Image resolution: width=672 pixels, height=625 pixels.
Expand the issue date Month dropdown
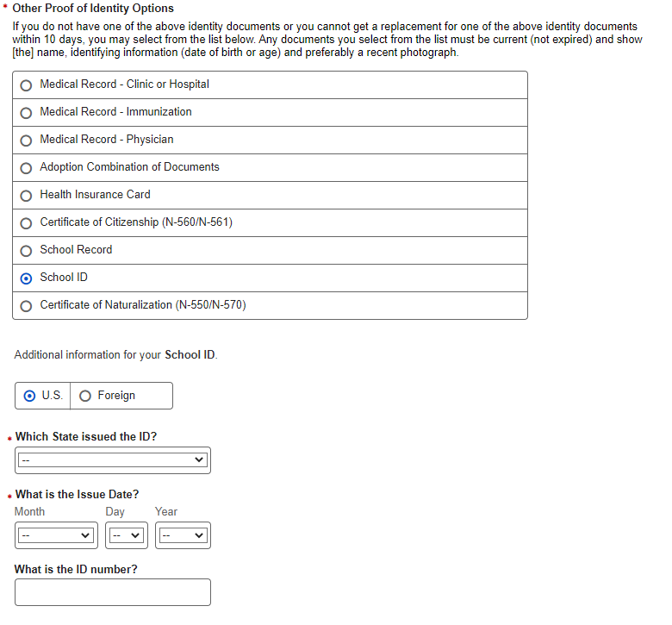(x=56, y=535)
